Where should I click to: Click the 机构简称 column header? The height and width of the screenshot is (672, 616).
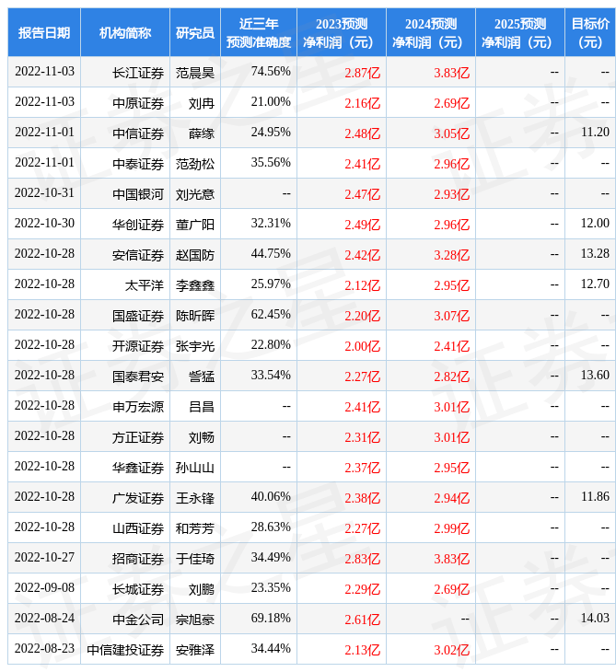point(125,32)
